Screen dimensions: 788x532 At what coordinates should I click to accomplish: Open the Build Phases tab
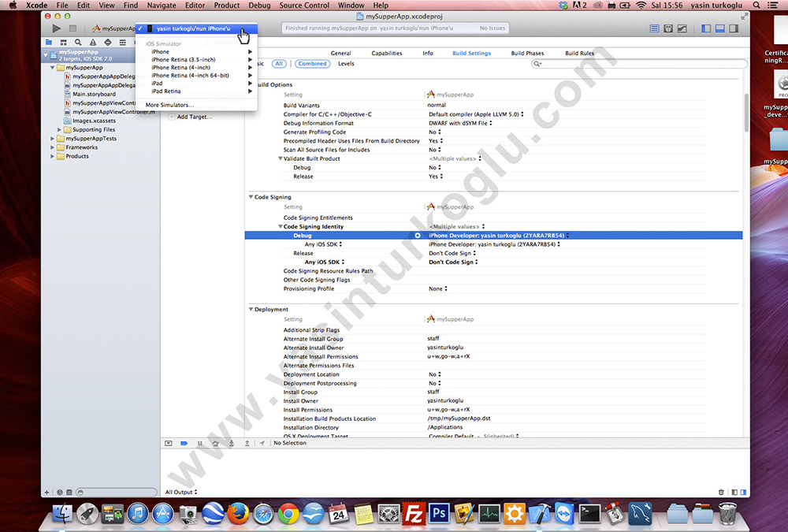point(527,54)
